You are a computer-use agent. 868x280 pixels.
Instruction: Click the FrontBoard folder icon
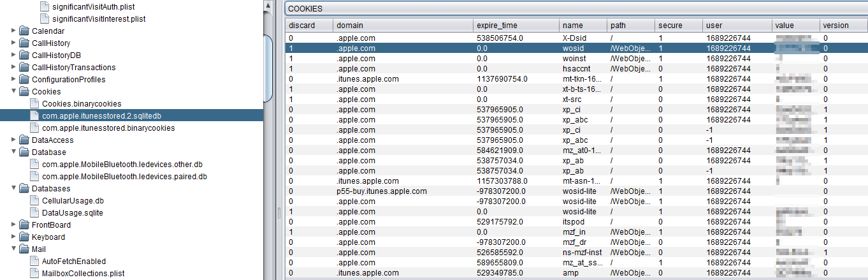pyautogui.click(x=24, y=225)
